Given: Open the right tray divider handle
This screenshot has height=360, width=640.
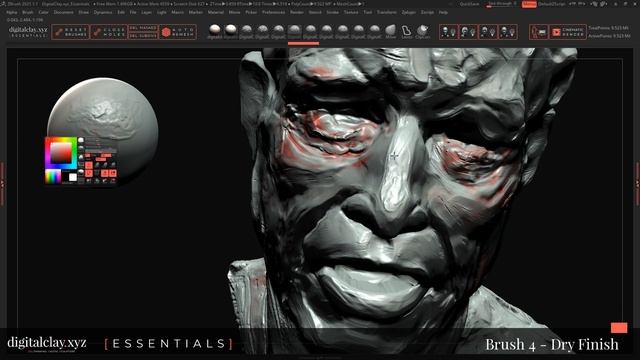Looking at the screenshot, I should pyautogui.click(x=638, y=184).
